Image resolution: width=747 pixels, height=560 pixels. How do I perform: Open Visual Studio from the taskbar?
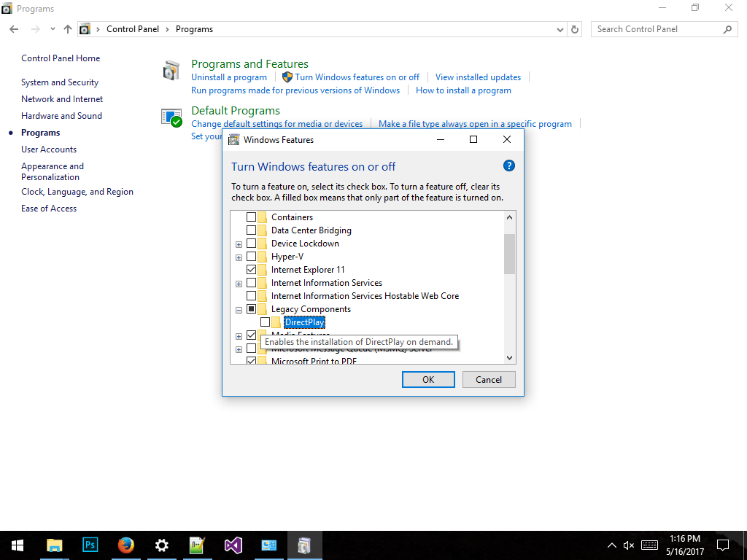233,545
